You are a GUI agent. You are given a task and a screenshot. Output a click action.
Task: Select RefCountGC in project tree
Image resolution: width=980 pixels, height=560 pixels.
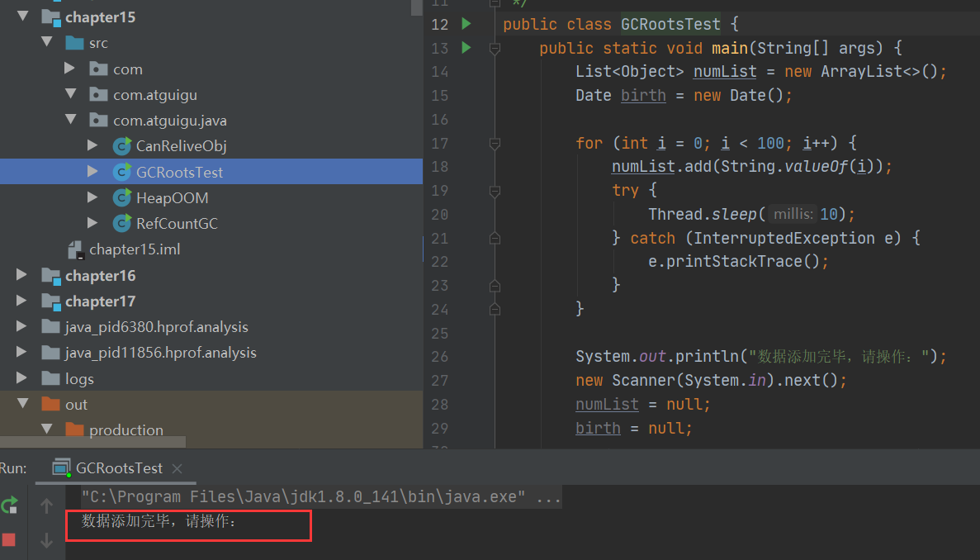point(177,224)
